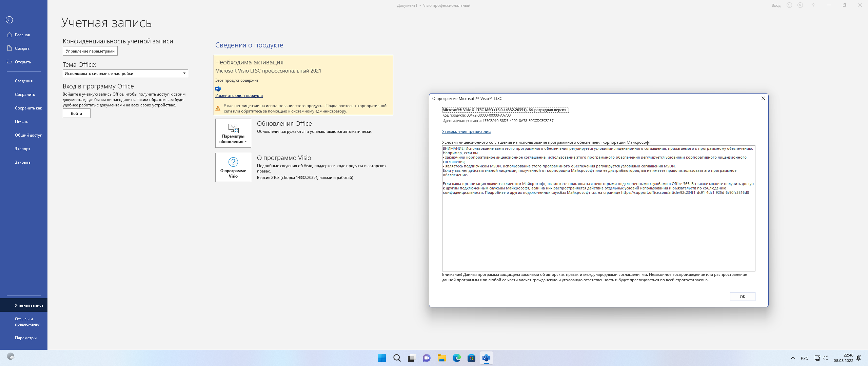Click Управление параметрами button

click(90, 51)
